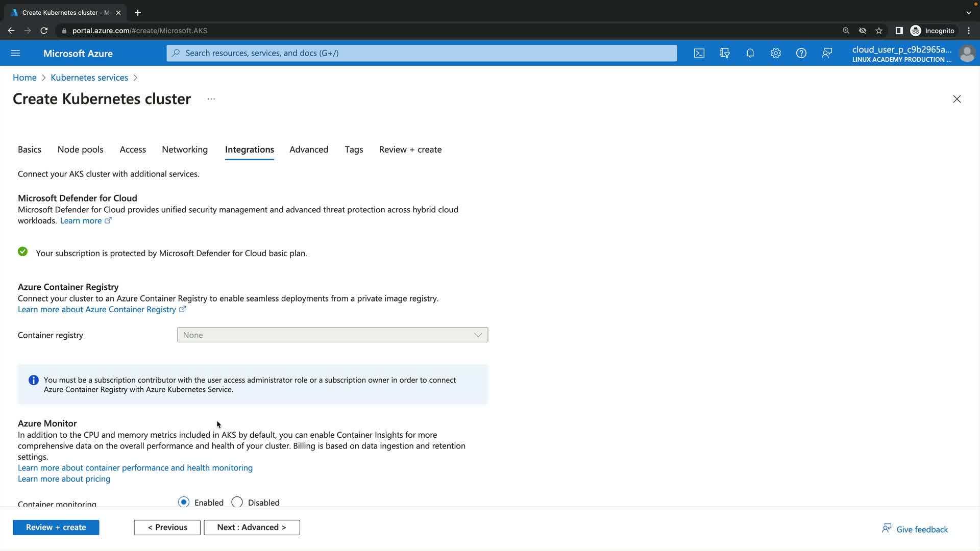Image resolution: width=980 pixels, height=551 pixels.
Task: Switch to the Networking tab
Action: pos(185,149)
